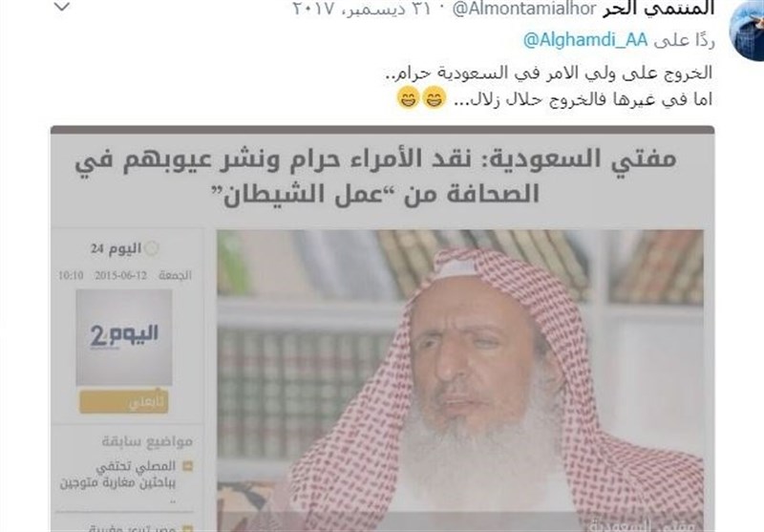The image size is (764, 532).
Task: Click the اليوم 24 source name
Action: (x=116, y=248)
